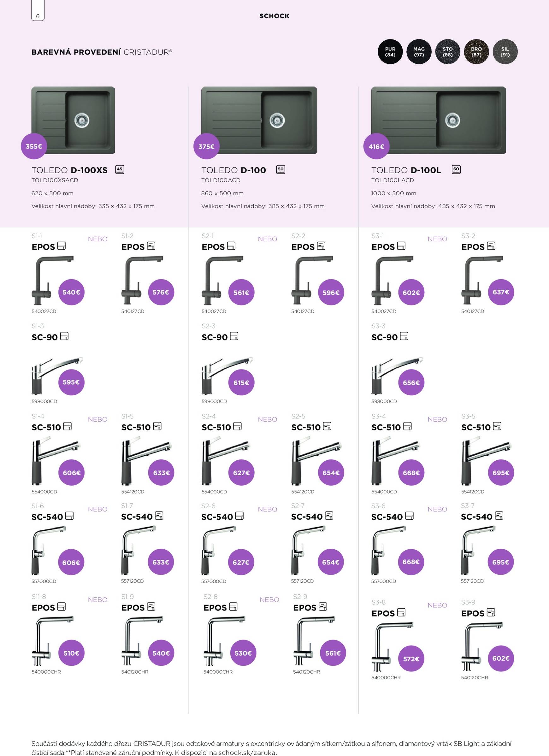Viewport: 549px width, 756px height.
Task: Click the 510€ price badge under S11-8
Action: 71,653
